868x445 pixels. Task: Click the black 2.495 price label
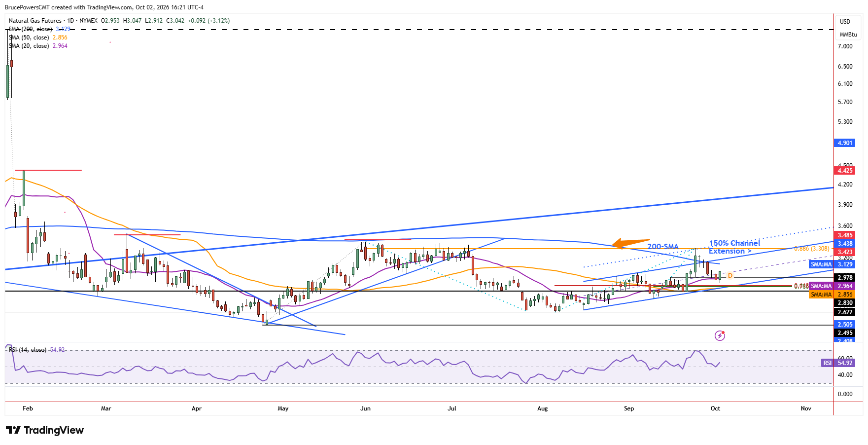click(x=844, y=333)
